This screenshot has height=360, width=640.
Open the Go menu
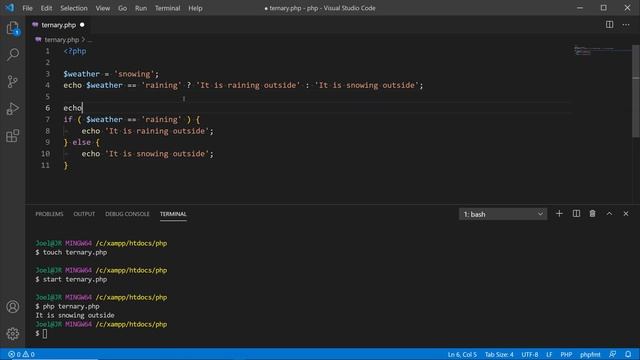point(122,8)
